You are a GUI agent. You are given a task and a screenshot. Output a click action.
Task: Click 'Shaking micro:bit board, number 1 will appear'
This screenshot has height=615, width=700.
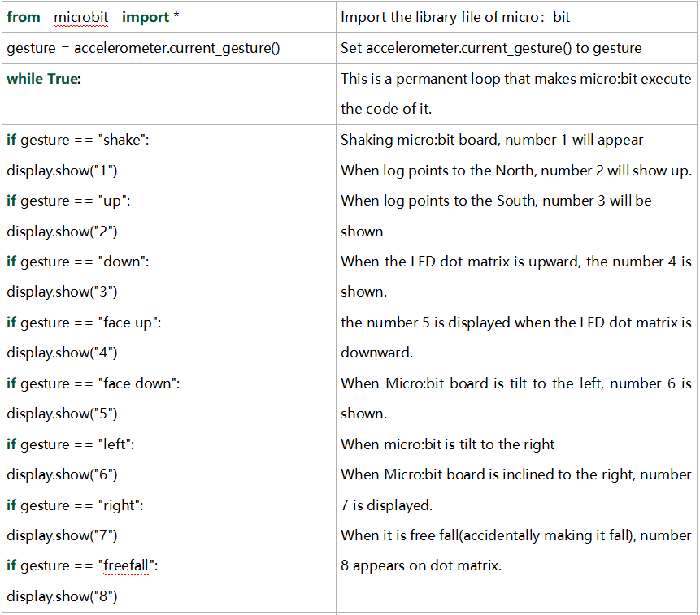[492, 140]
